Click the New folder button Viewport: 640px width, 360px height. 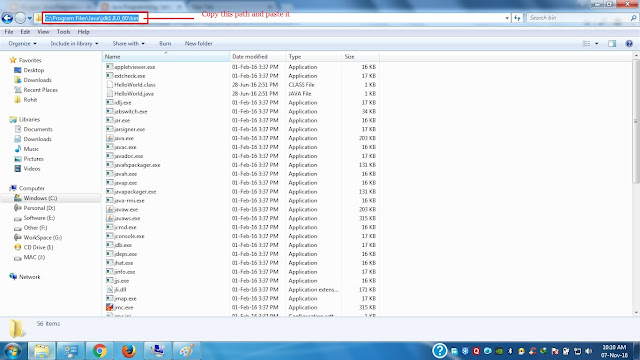coord(198,44)
